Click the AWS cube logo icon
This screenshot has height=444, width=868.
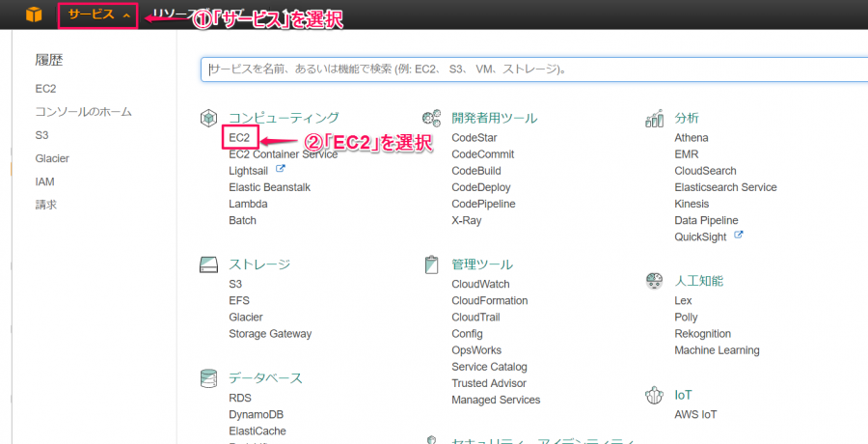pos(34,15)
